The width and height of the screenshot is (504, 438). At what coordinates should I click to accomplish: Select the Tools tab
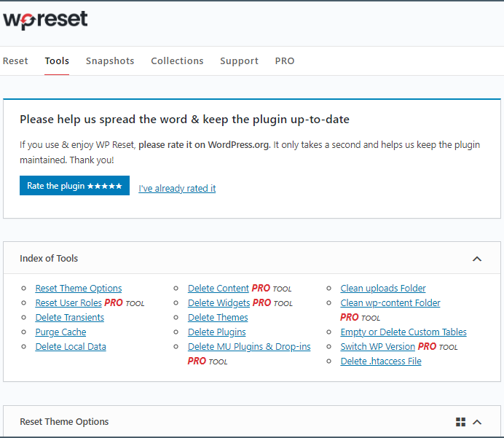57,60
